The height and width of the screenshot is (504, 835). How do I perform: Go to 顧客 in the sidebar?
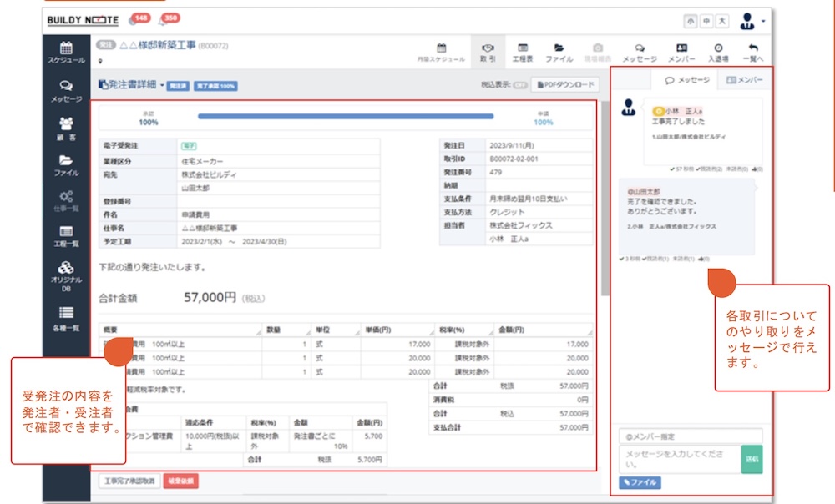click(66, 128)
